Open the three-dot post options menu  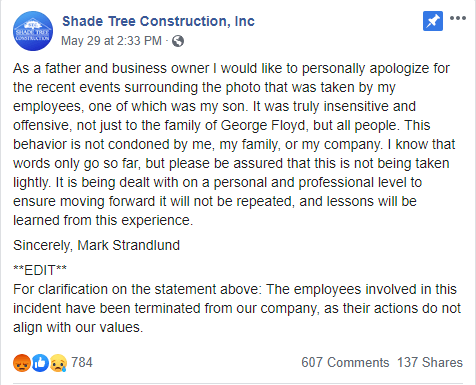458,18
